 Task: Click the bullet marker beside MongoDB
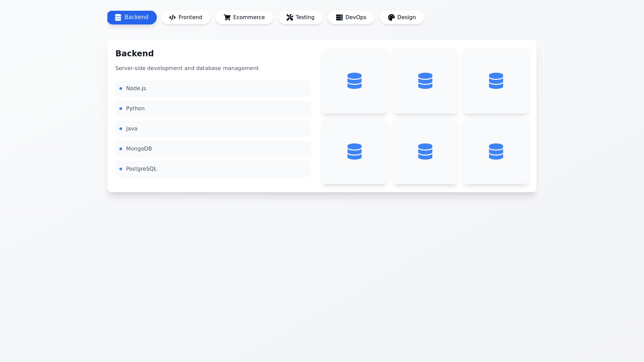[121, 149]
